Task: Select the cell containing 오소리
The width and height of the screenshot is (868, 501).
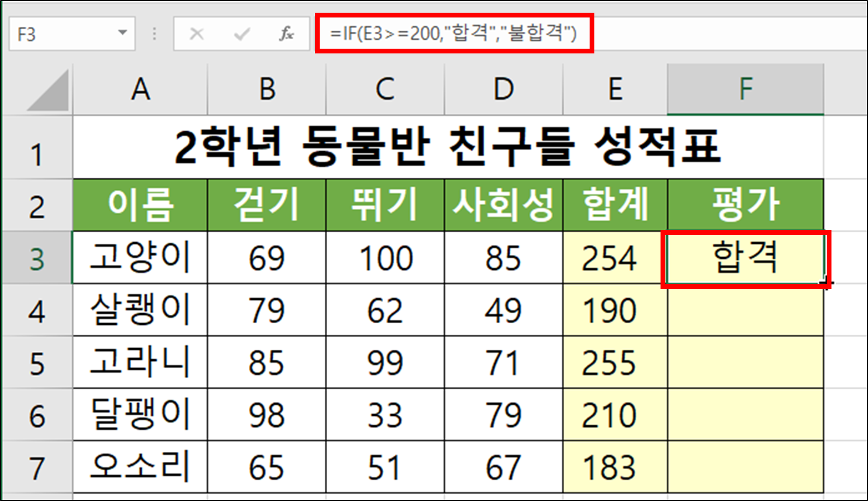Action: tap(140, 466)
